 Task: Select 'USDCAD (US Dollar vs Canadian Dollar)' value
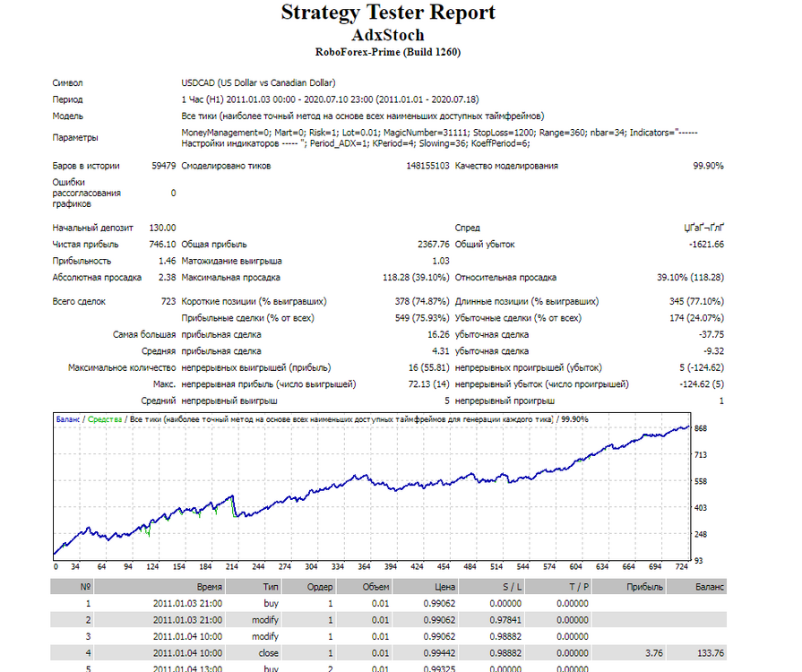tap(258, 82)
